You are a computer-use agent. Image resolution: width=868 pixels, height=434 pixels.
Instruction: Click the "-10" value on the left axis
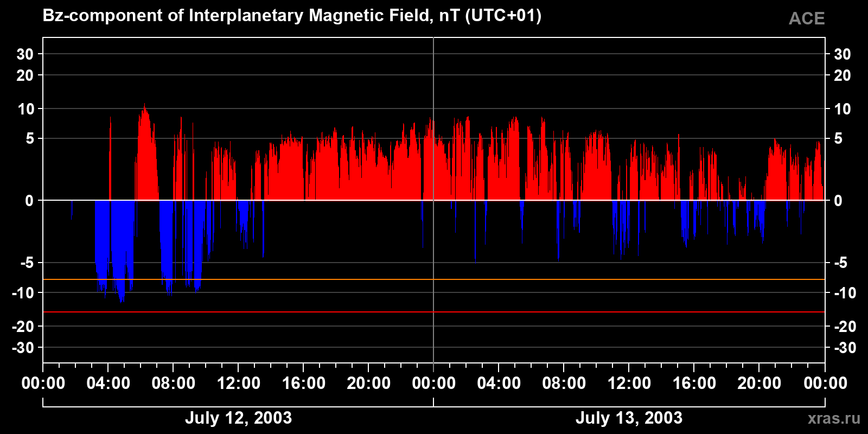(23, 293)
